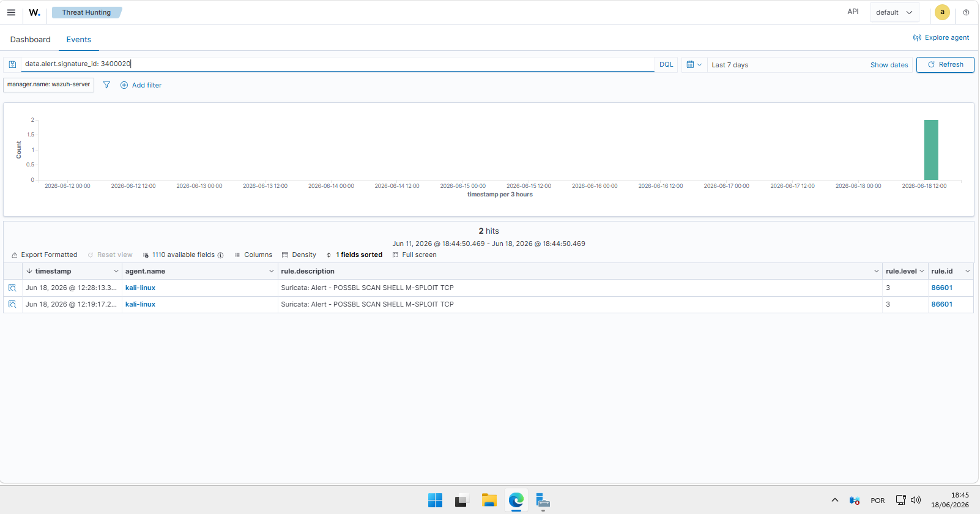
Task: Expand the default API selector dropdown
Action: point(894,12)
